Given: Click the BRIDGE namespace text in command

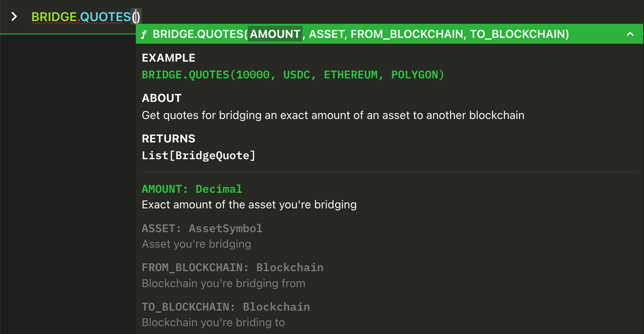Looking at the screenshot, I should [x=54, y=17].
